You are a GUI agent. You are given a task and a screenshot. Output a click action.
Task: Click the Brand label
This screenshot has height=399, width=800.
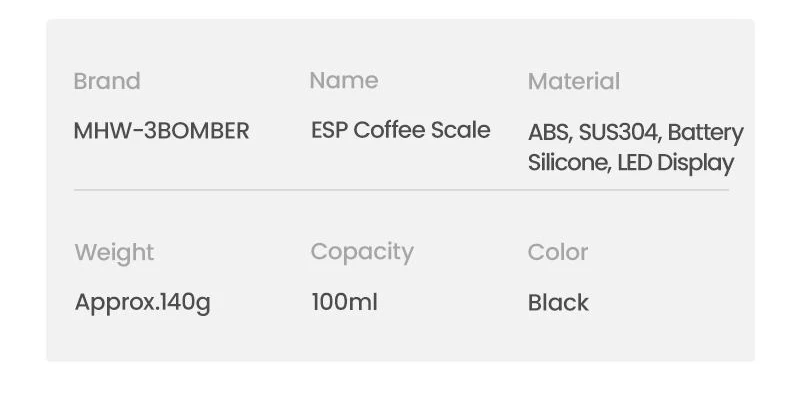(107, 81)
